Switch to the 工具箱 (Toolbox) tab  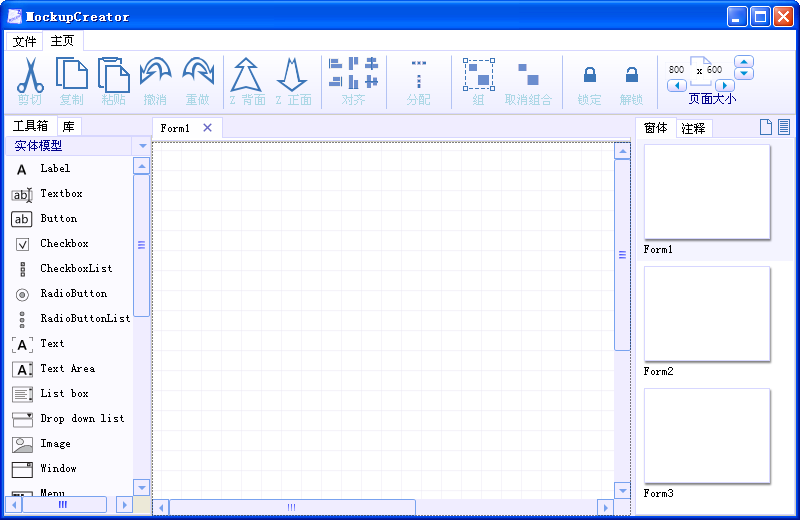[31, 126]
